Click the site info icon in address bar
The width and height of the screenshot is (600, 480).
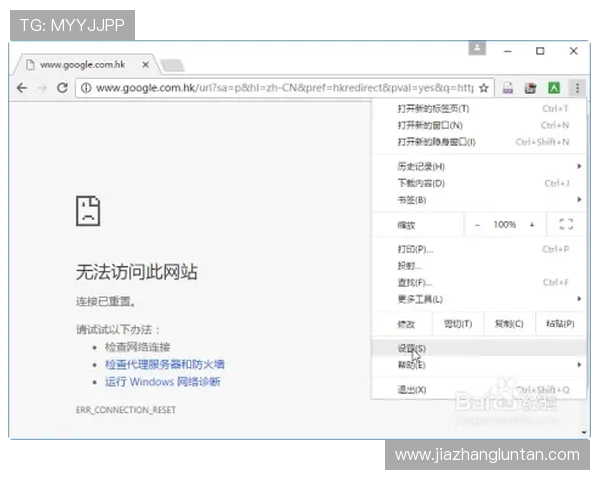86,88
